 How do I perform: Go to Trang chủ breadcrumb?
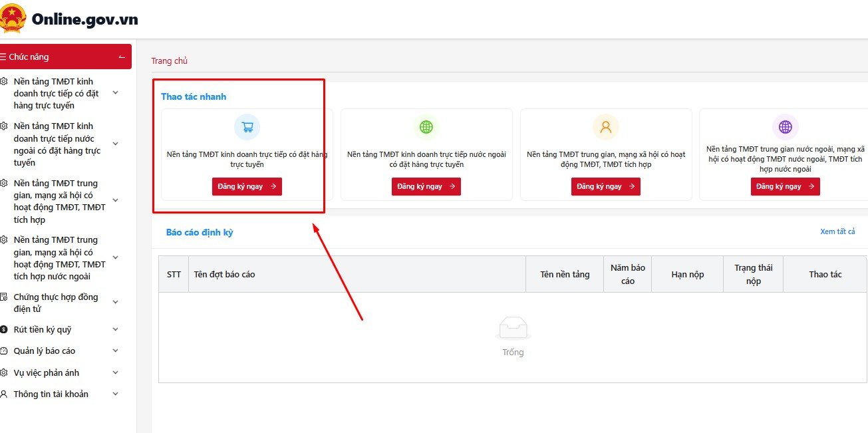tap(170, 61)
